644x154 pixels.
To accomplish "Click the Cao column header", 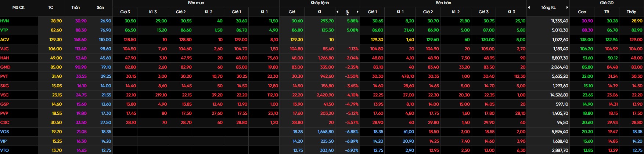I will tap(582, 12).
